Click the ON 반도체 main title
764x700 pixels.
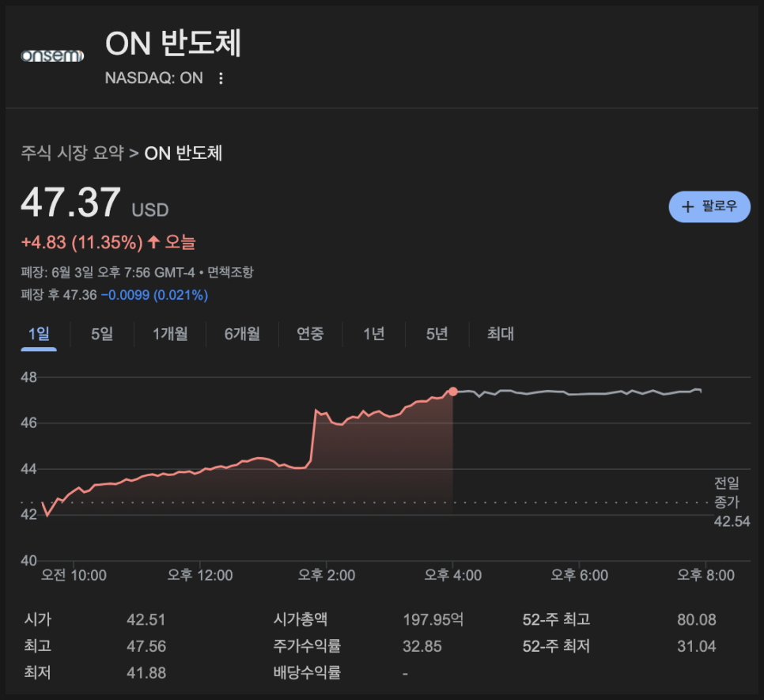coord(173,44)
